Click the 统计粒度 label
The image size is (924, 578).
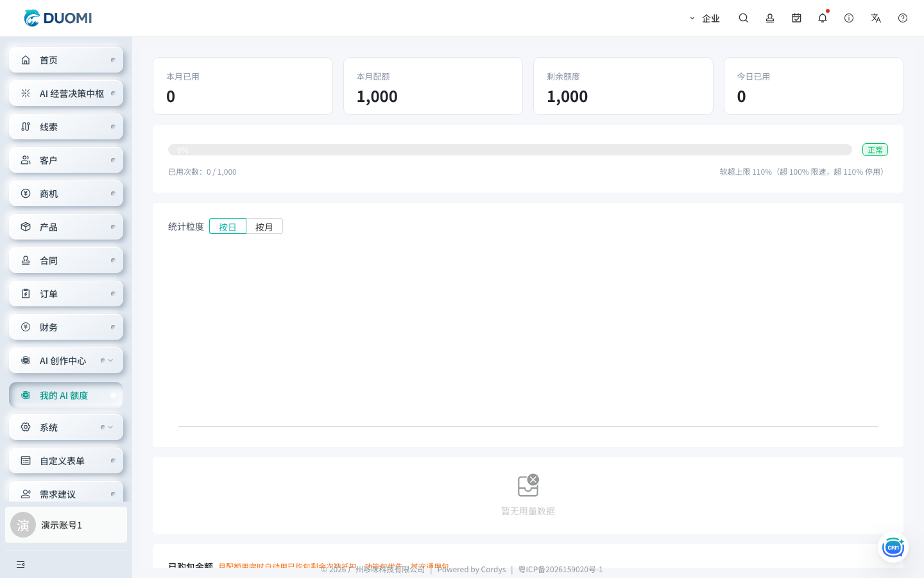coord(186,227)
